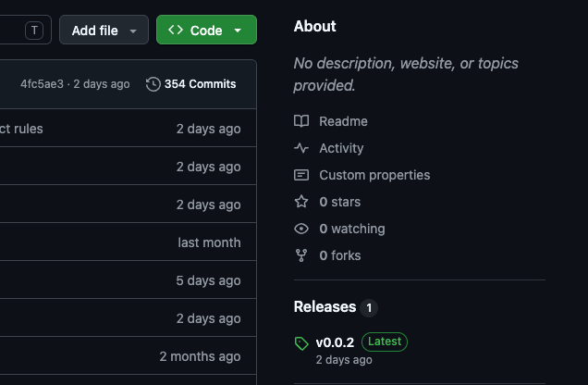Screen dimensions: 588x385
Task: Click the Custom properties note icon
Action: pos(301,175)
